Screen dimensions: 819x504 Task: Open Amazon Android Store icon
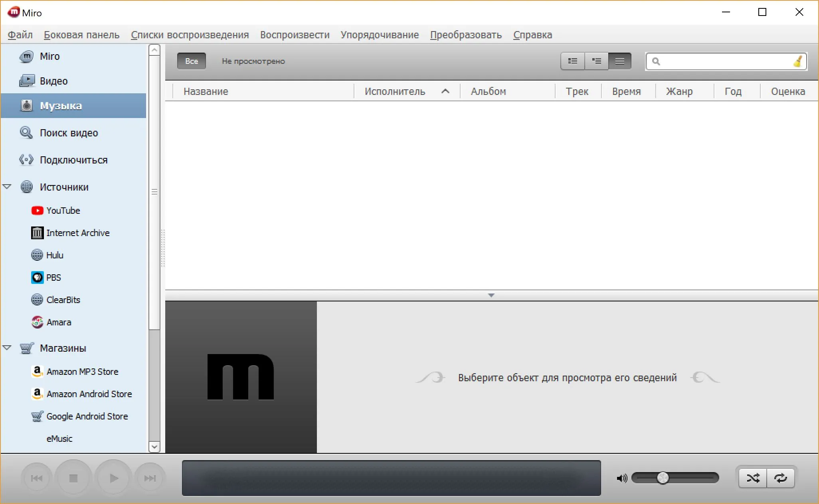click(37, 394)
